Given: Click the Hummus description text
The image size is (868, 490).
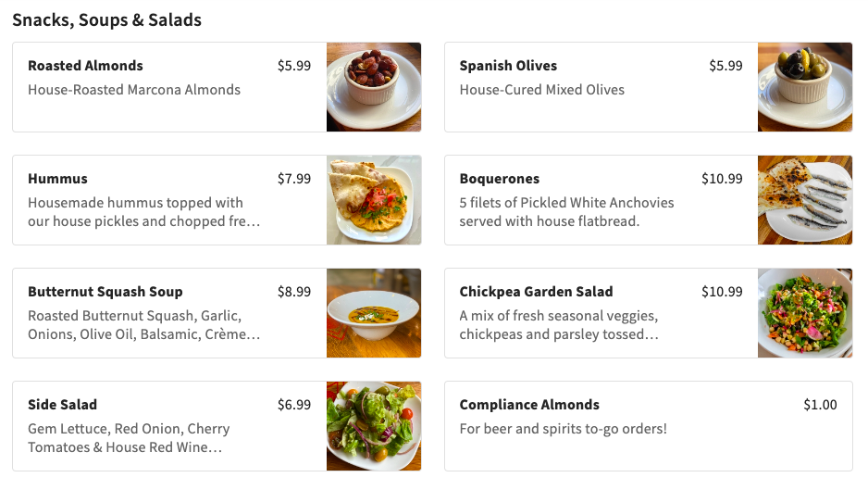Looking at the screenshot, I should 143,212.
